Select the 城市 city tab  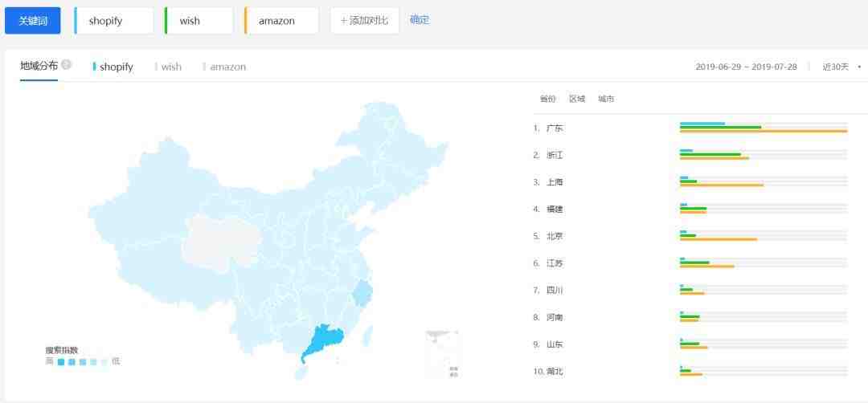(606, 99)
